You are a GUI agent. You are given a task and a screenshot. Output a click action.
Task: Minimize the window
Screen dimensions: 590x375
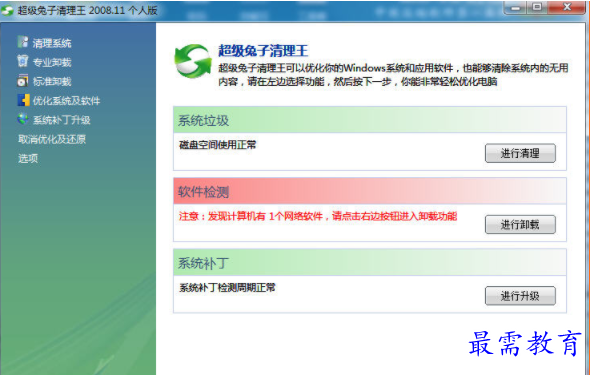pos(515,8)
